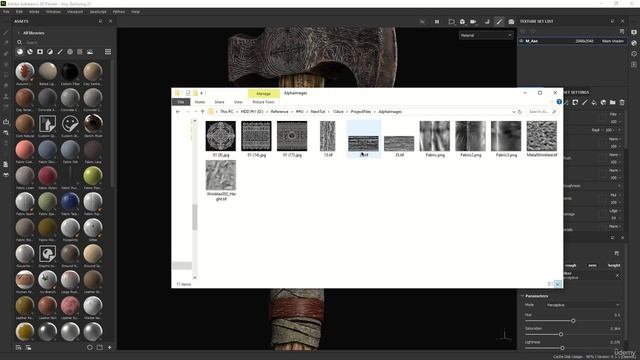This screenshot has width=640, height=360.
Task: Select the Eraser tool in left toolbar
Action: (x=6, y=42)
